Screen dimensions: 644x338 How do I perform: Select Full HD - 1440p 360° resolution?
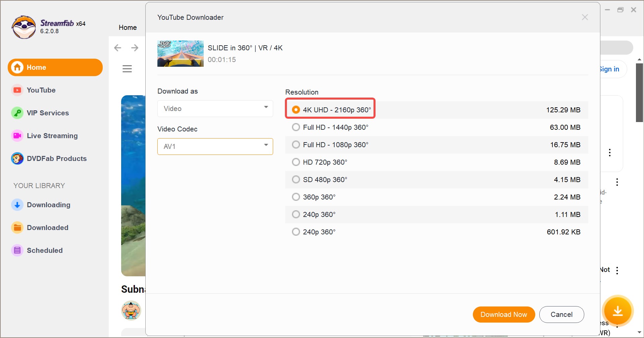click(296, 127)
